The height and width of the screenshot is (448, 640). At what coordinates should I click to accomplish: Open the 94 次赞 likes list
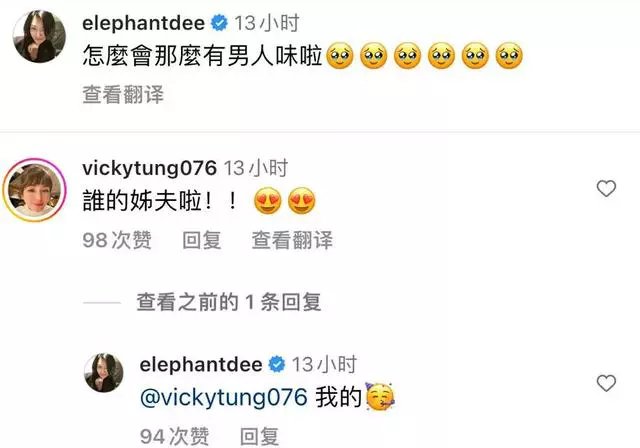coord(174,437)
